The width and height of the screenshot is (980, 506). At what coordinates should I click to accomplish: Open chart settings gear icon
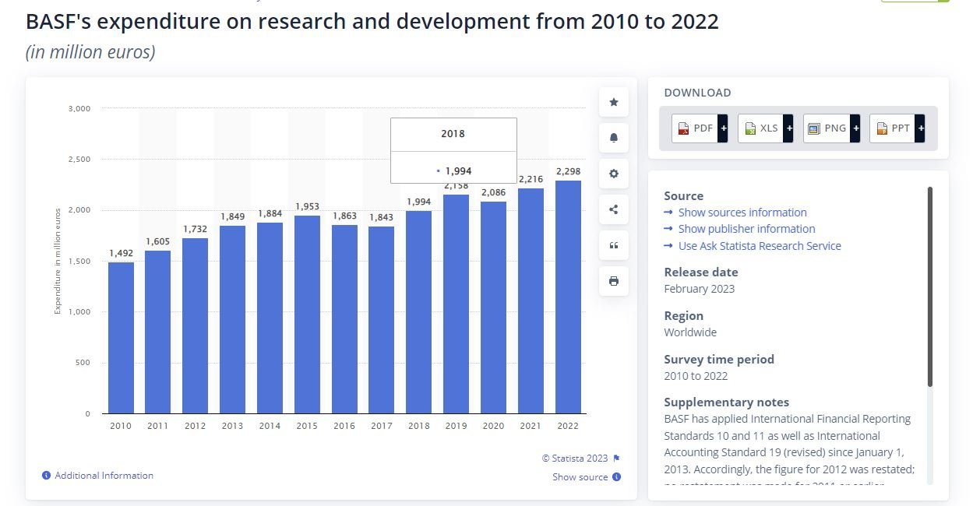coord(613,174)
